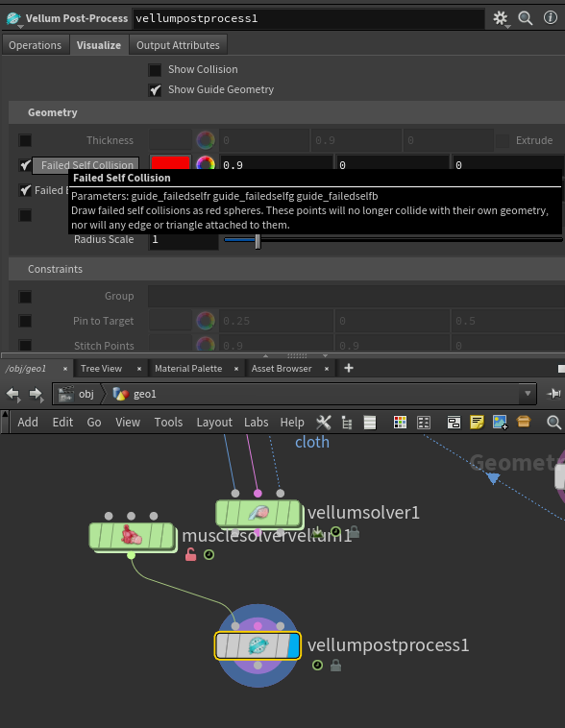
Task: Click the search parameters magnifier icon
Action: pos(526,18)
